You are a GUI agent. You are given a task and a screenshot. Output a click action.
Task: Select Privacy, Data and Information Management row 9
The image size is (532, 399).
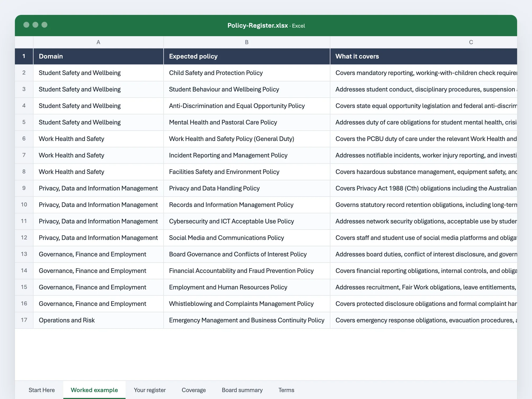98,188
